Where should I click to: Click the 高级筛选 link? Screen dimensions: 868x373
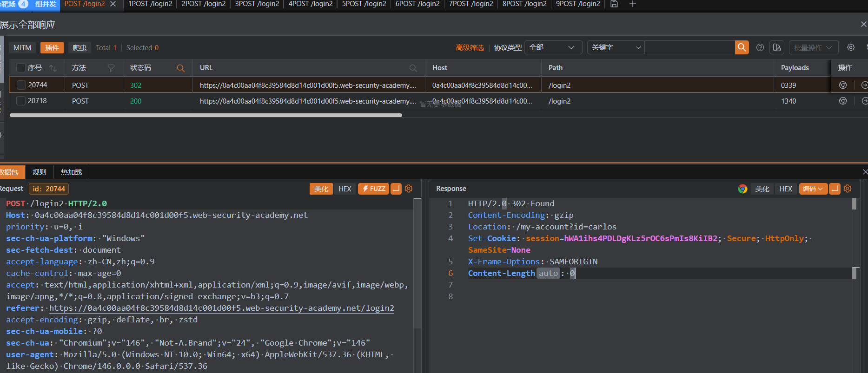pyautogui.click(x=470, y=47)
